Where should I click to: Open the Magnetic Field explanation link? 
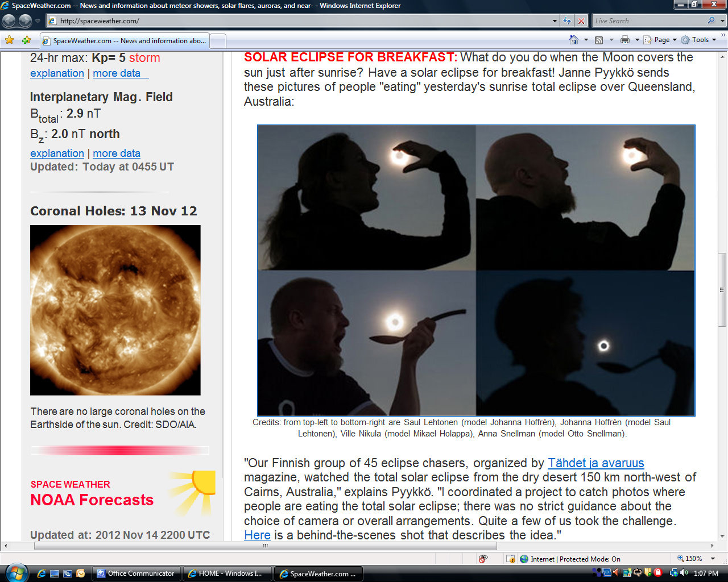[x=57, y=153]
